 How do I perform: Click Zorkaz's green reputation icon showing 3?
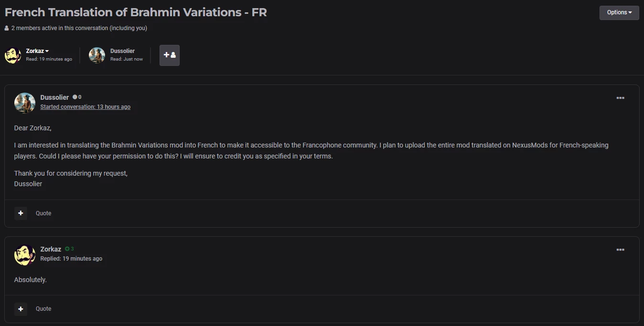click(x=67, y=249)
